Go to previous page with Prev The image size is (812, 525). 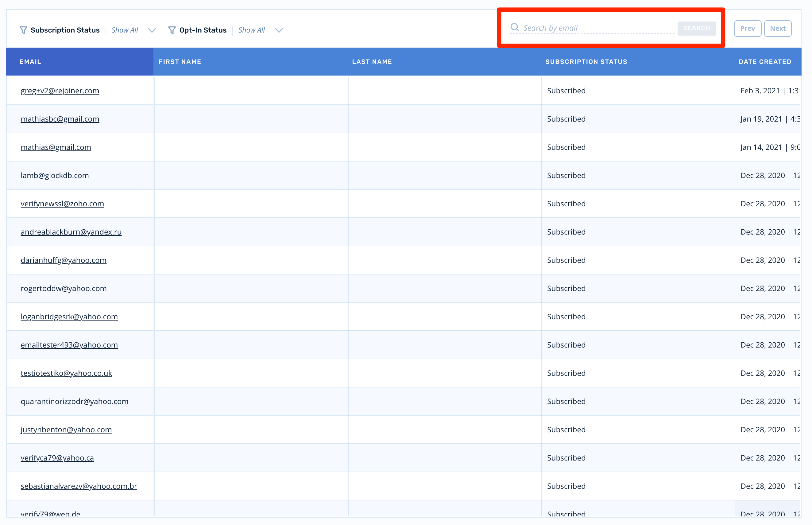click(747, 29)
